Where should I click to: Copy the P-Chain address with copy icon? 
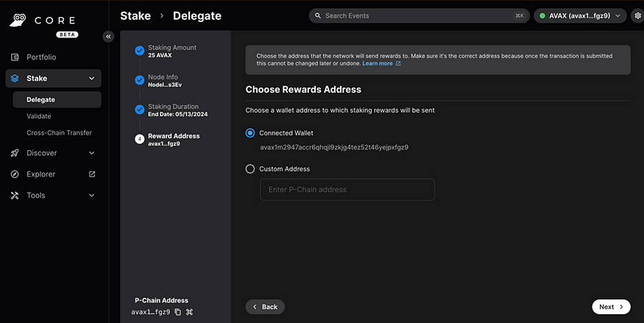pyautogui.click(x=178, y=312)
